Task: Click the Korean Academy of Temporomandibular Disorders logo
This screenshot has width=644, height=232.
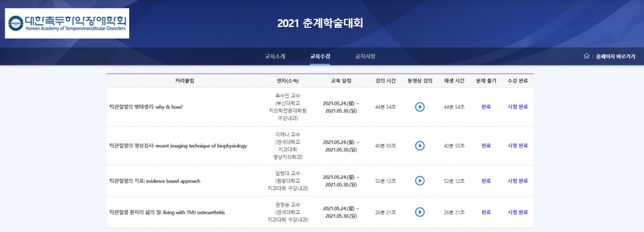Action: point(67,23)
